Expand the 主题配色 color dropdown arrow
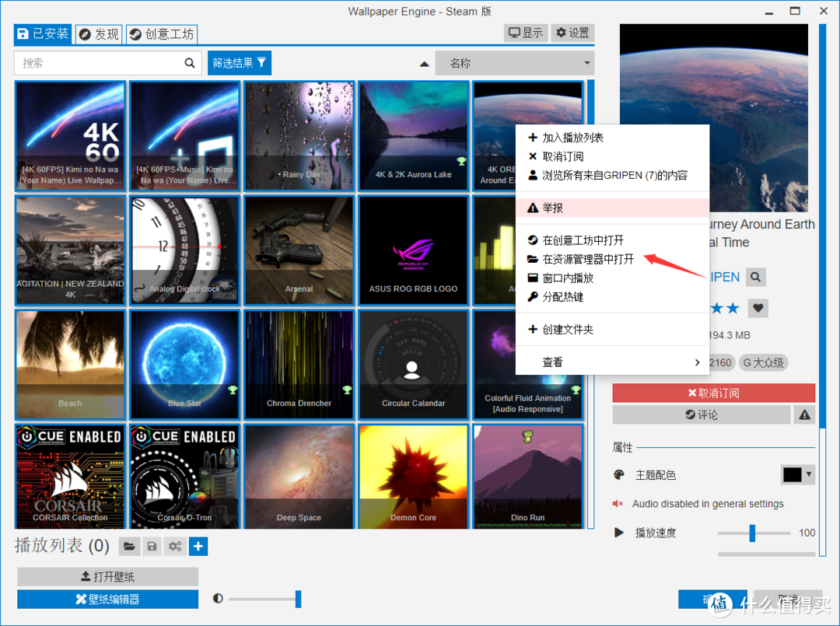This screenshot has width=840, height=626. (809, 474)
